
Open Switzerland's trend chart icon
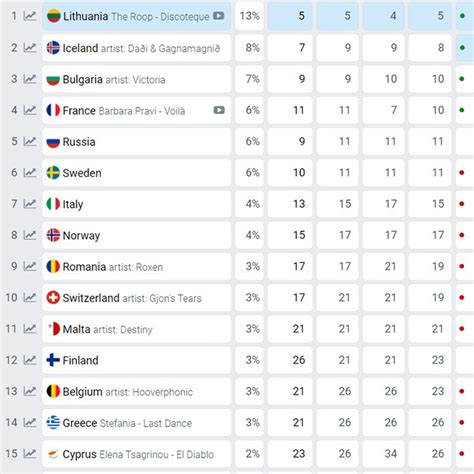coord(30,297)
